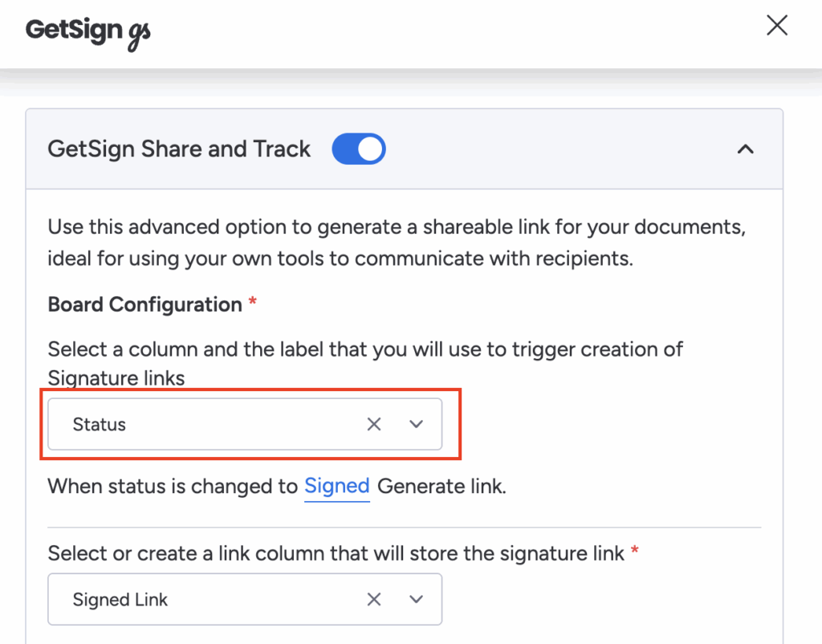Click the 'When status is changed to' text

click(x=173, y=486)
